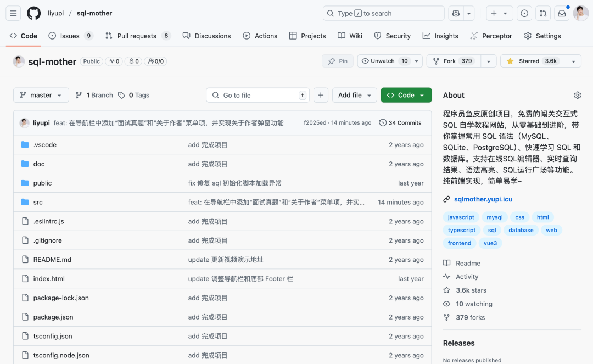The width and height of the screenshot is (593, 364).
Task: Click 3.6k stars link
Action: coord(465,290)
